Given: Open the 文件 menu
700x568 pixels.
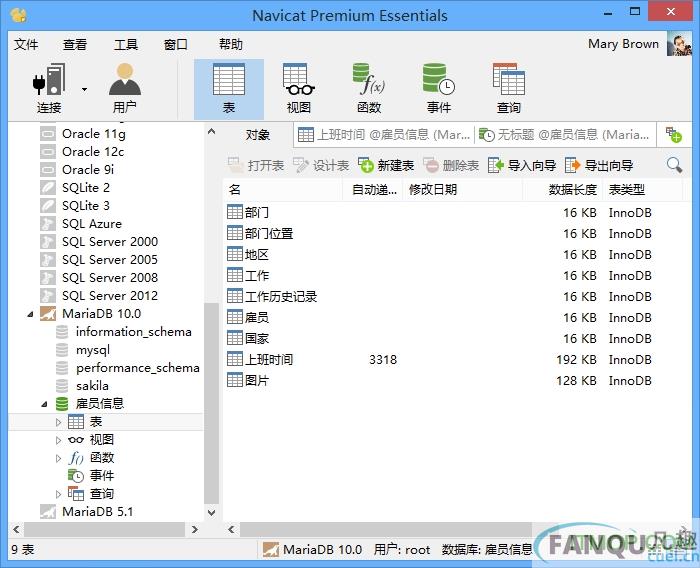Looking at the screenshot, I should [x=25, y=44].
